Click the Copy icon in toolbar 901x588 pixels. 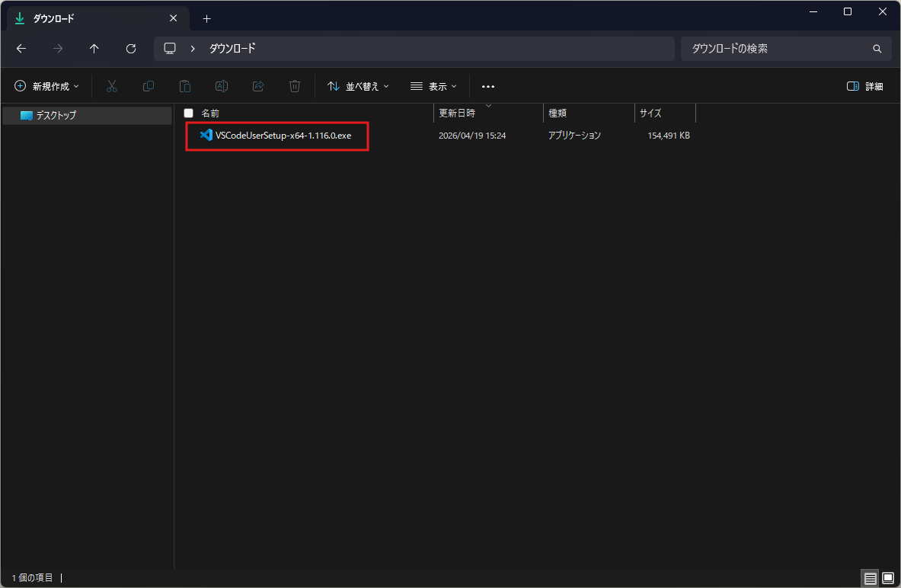pyautogui.click(x=149, y=86)
